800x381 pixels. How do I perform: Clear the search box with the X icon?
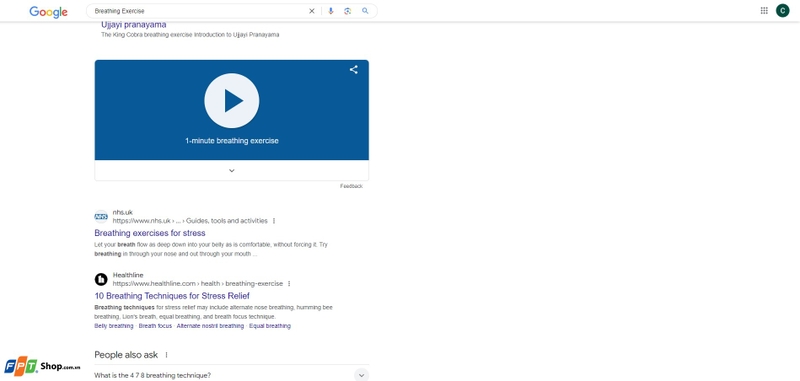(x=312, y=11)
